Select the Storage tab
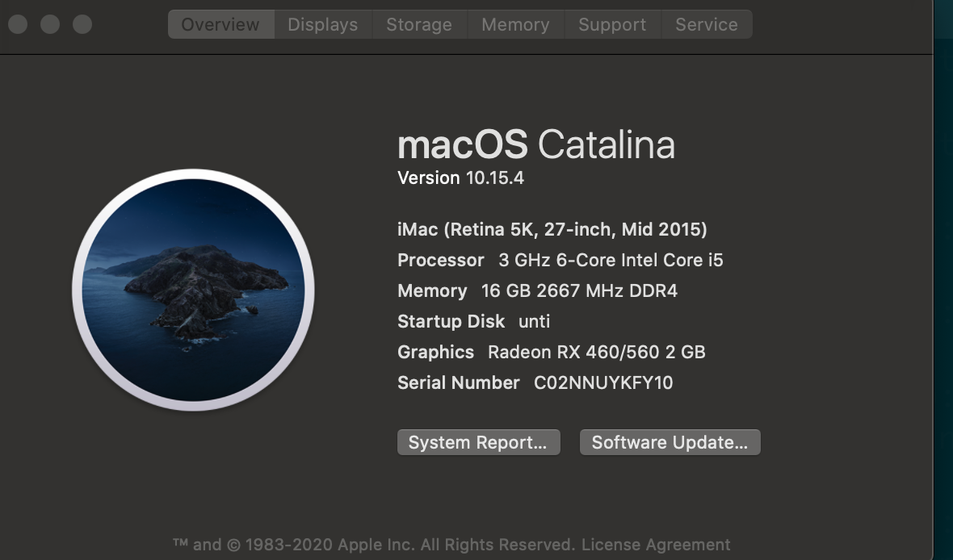 tap(418, 24)
